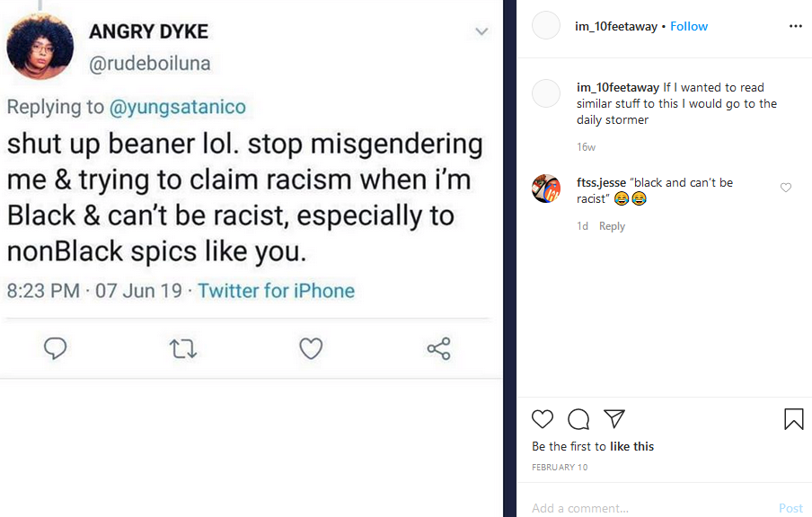Image resolution: width=812 pixels, height=517 pixels.
Task: Click the tweet's share icon
Action: pyautogui.click(x=438, y=349)
